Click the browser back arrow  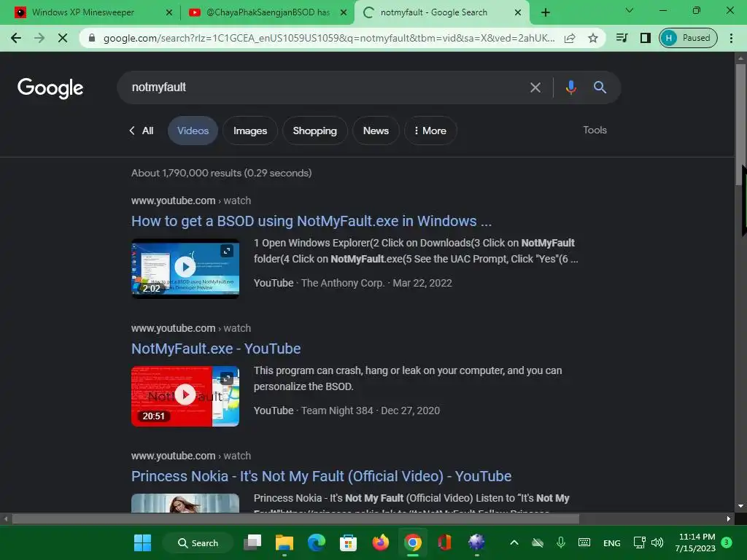16,38
